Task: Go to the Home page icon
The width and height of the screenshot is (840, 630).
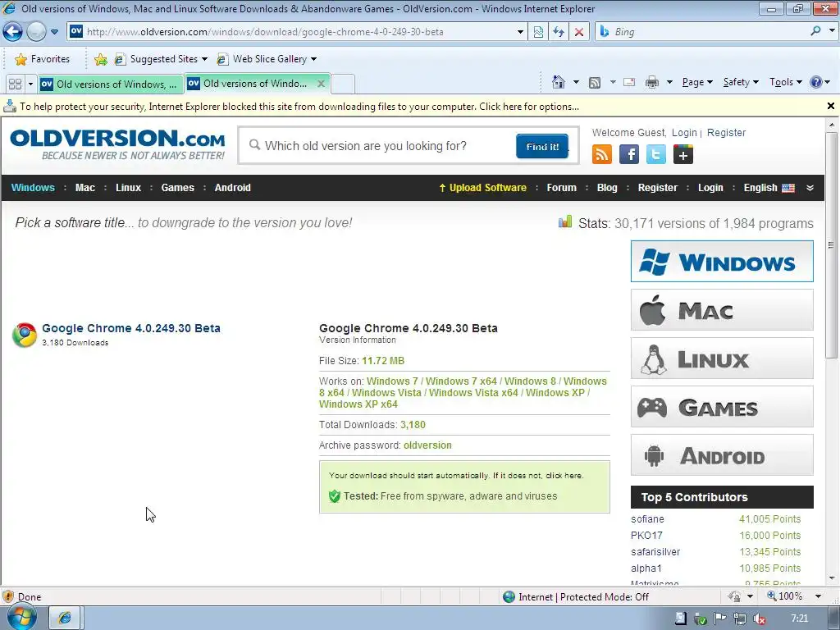Action: 558,82
